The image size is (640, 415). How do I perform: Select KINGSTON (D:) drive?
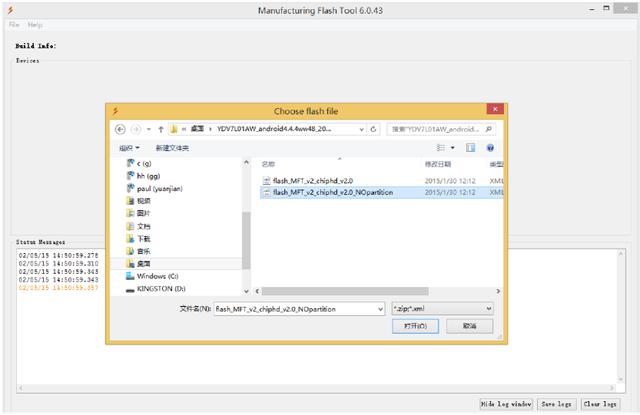[156, 289]
